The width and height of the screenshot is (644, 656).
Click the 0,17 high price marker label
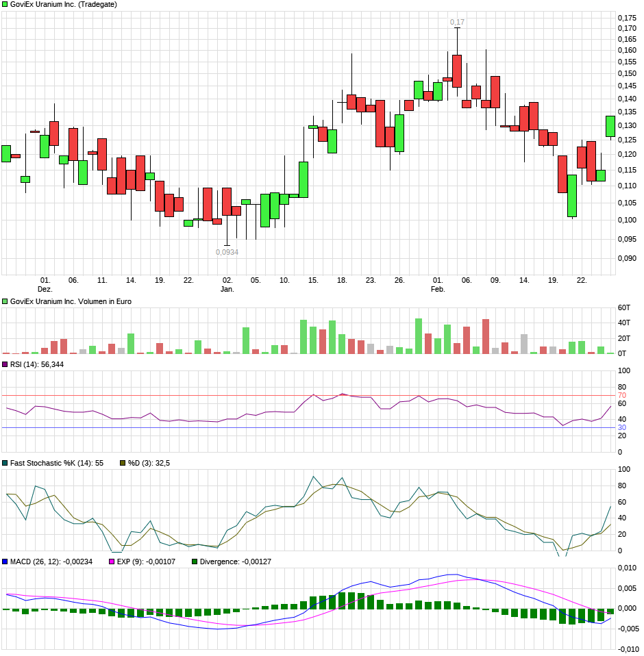[456, 22]
